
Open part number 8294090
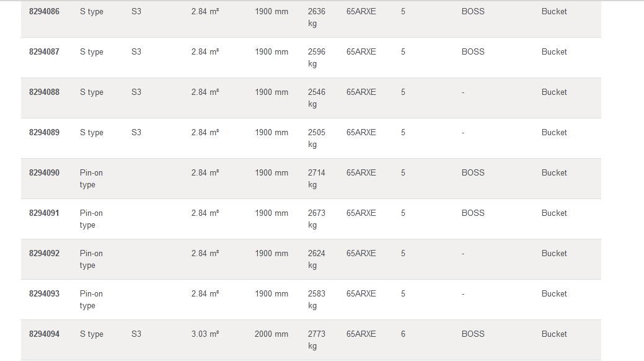44,172
